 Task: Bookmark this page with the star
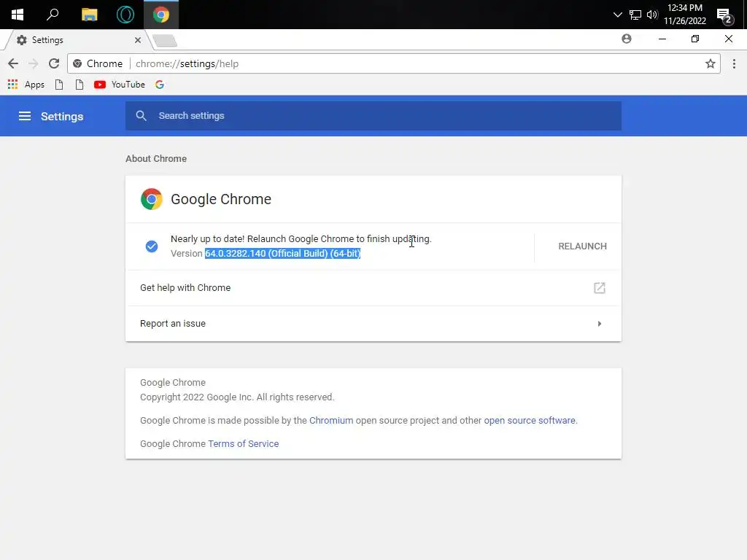711,63
